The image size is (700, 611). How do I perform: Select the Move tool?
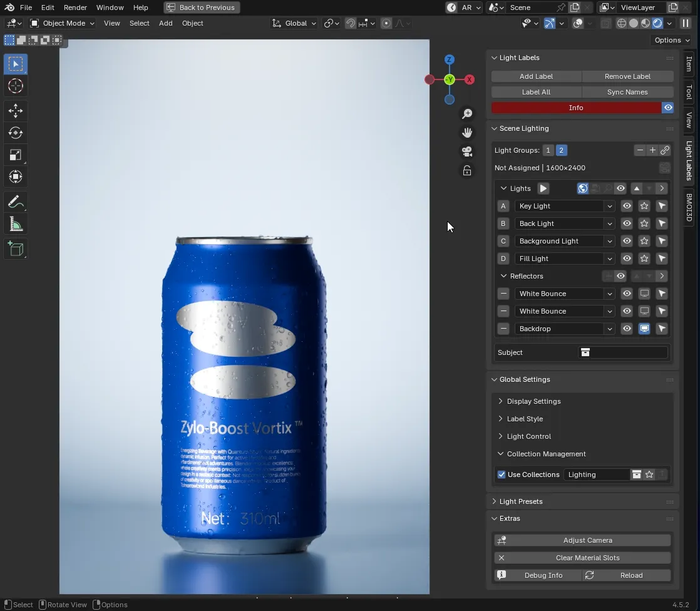(16, 111)
